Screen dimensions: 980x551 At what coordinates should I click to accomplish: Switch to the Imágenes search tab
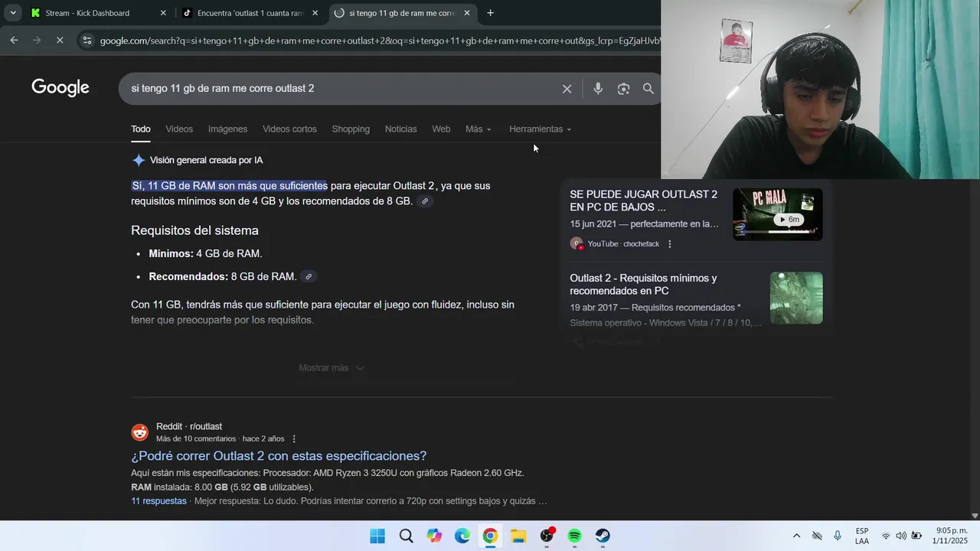[227, 129]
